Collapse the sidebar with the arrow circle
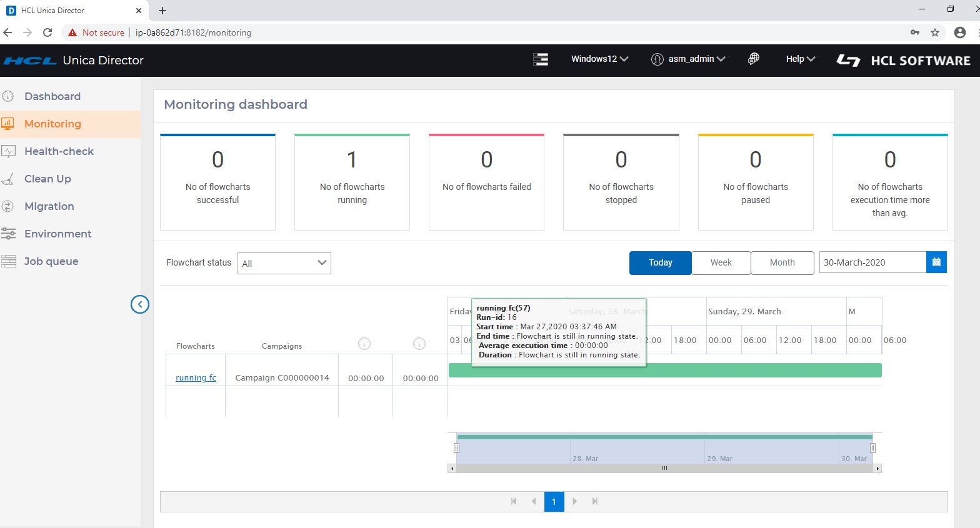The image size is (980, 528). click(140, 304)
